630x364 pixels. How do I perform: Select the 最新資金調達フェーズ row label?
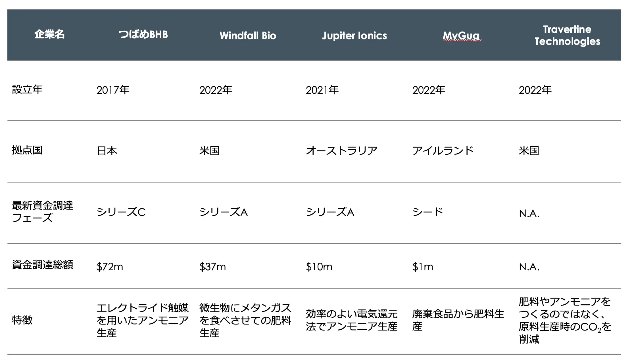43,212
